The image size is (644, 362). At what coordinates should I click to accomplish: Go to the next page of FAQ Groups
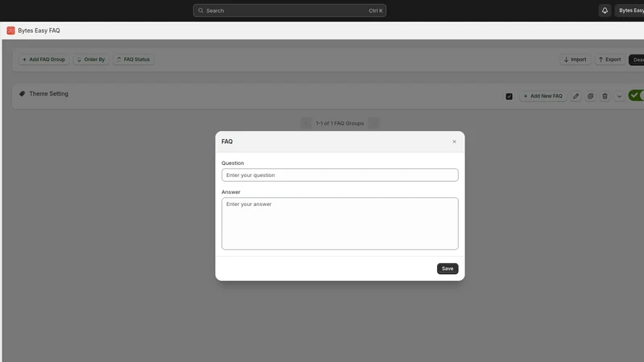click(374, 123)
